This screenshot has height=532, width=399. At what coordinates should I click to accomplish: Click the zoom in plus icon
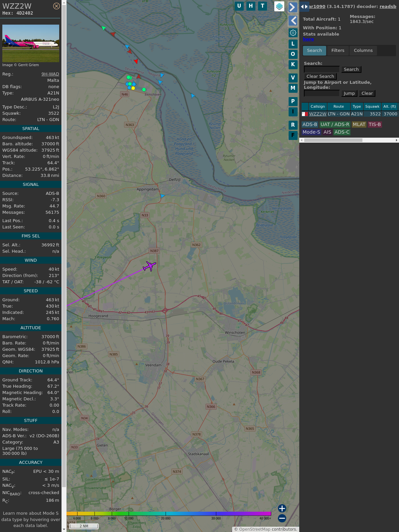point(282,508)
